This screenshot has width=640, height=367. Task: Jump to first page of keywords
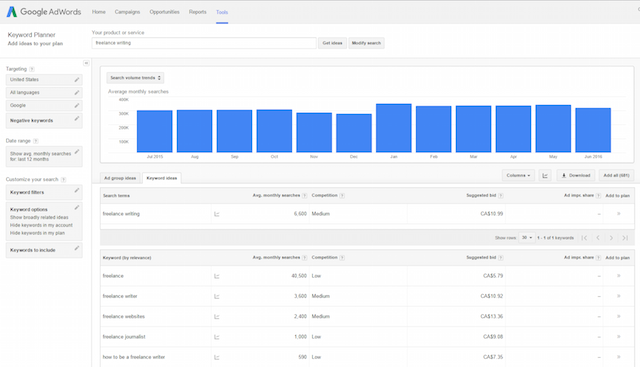[x=584, y=238]
